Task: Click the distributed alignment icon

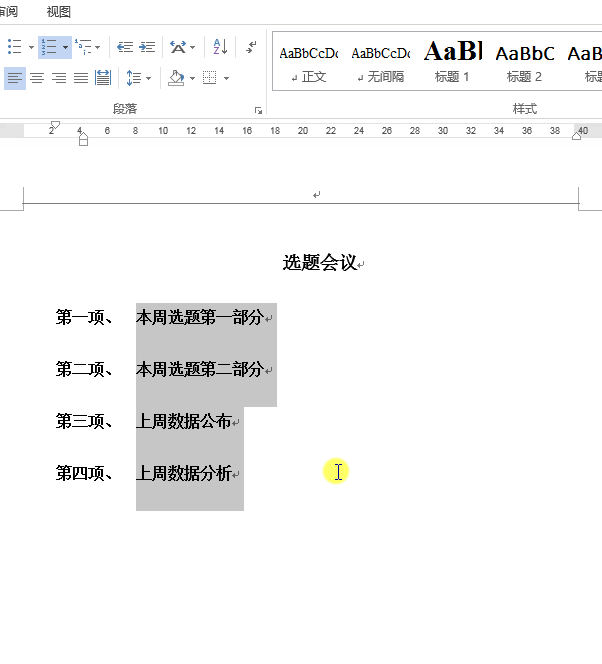Action: (103, 78)
